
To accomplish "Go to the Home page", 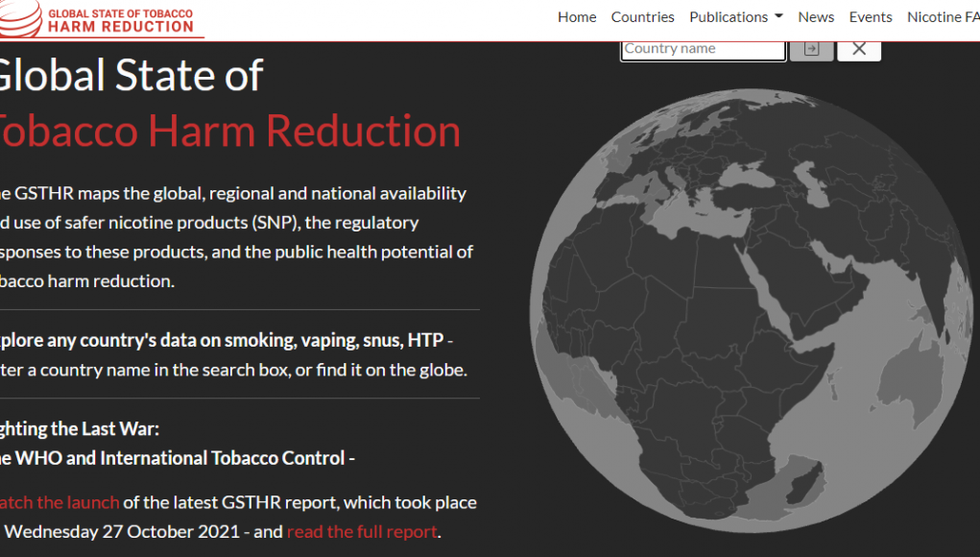I will click(x=577, y=17).
